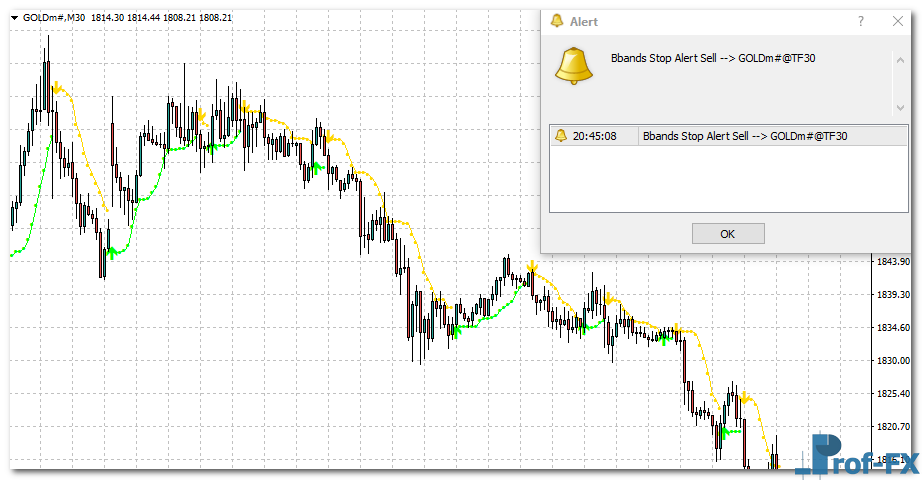Click the Alert dialog title text
The height and width of the screenshot is (480, 922).
coord(584,21)
